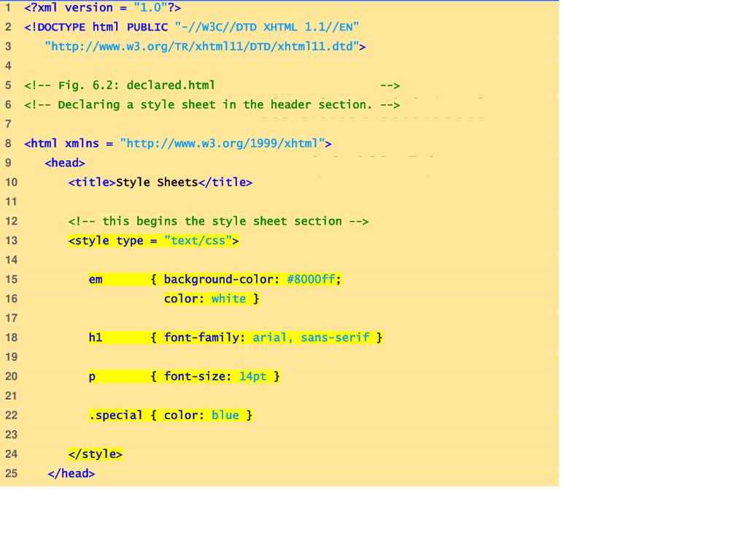The height and width of the screenshot is (560, 747).
Task: Click the background-color value #8000ff
Action: pos(311,279)
